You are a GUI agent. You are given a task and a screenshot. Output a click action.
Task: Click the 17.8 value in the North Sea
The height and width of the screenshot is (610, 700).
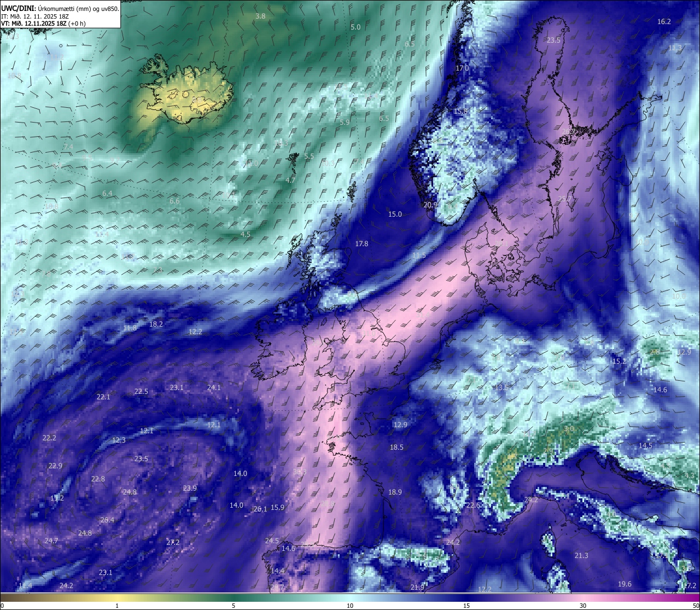[361, 243]
